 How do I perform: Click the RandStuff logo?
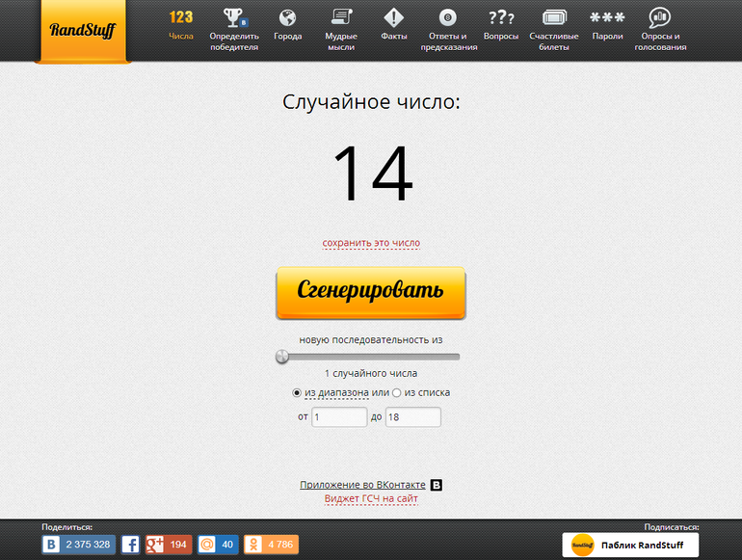pyautogui.click(x=81, y=31)
